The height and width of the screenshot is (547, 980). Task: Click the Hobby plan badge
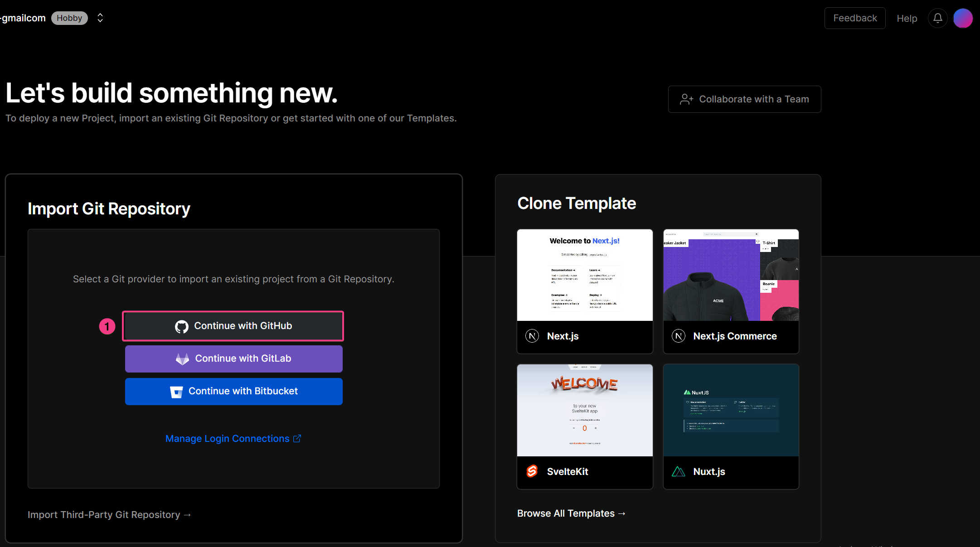point(69,18)
